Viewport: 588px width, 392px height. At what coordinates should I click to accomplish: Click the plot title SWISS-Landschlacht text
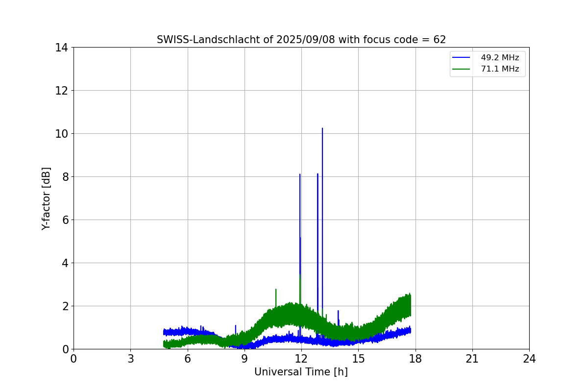(301, 40)
